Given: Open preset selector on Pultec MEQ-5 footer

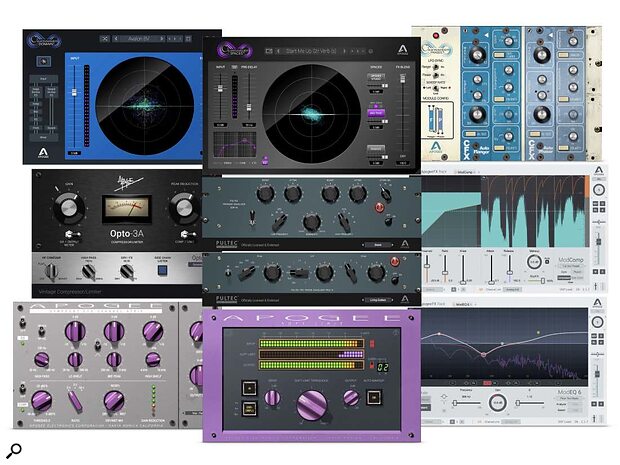Looking at the screenshot, I should tap(378, 300).
